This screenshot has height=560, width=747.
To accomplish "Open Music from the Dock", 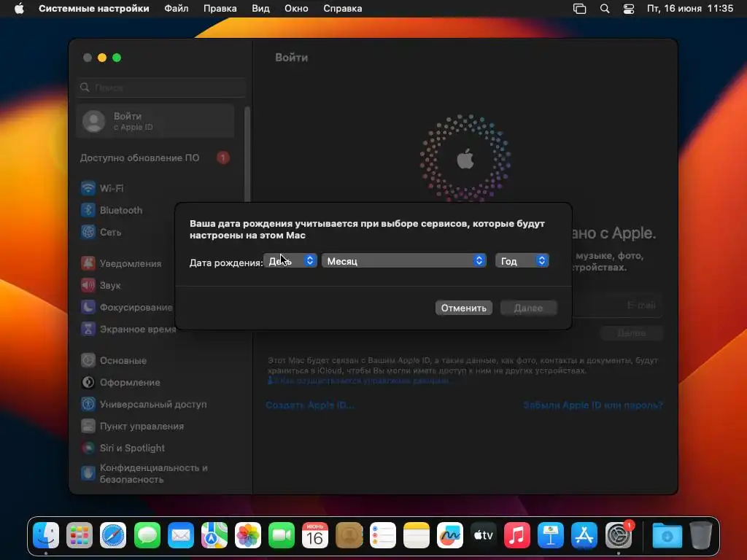I will (517, 535).
